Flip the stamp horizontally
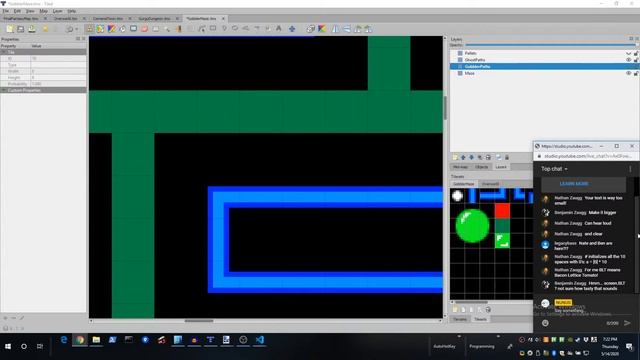 pyautogui.click(x=336, y=29)
